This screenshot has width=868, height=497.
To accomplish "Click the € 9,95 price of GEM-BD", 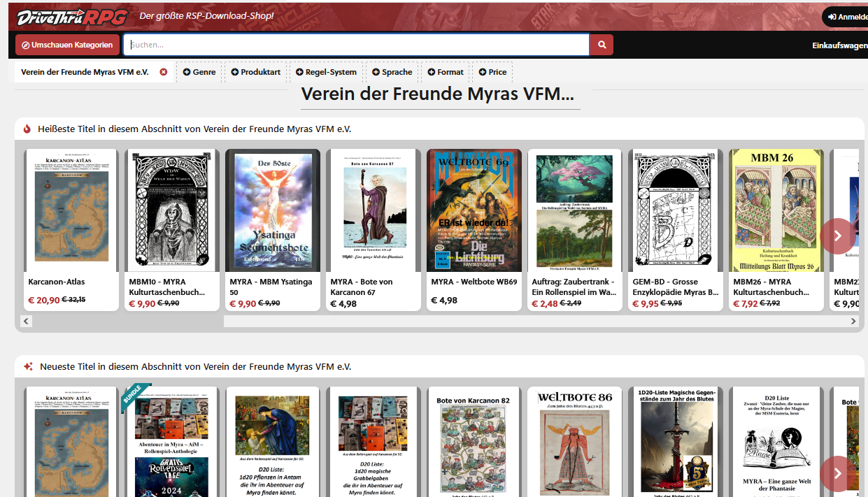I will tap(645, 303).
